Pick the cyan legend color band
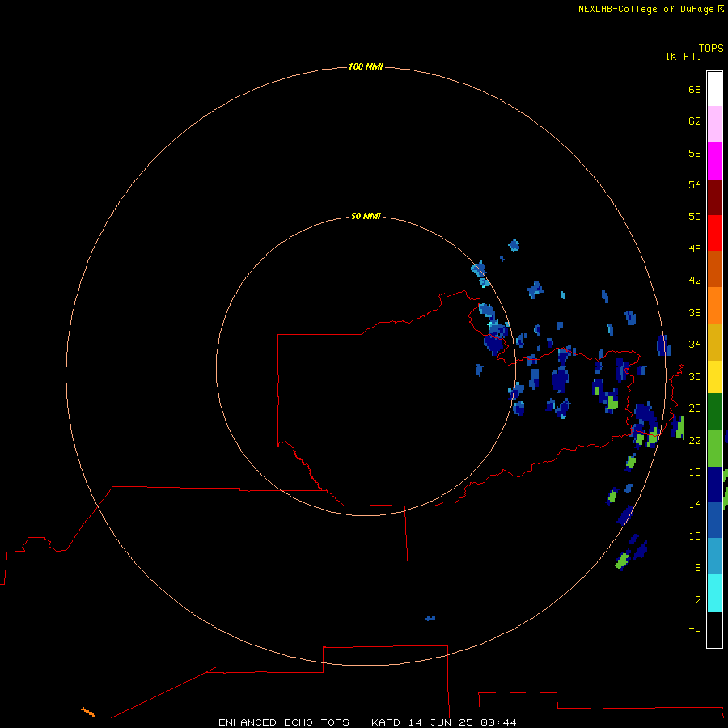The width and height of the screenshot is (728, 728). click(x=714, y=593)
